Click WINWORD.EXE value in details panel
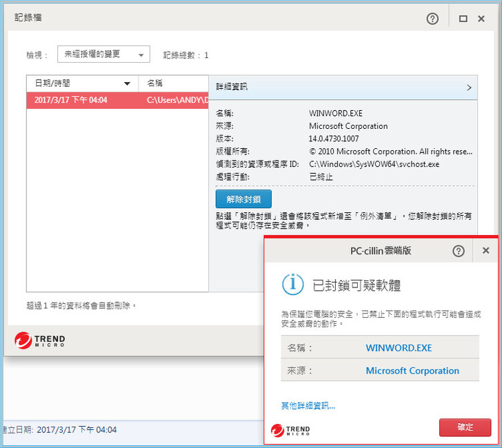Viewport: 502px width, 448px height. click(x=336, y=113)
